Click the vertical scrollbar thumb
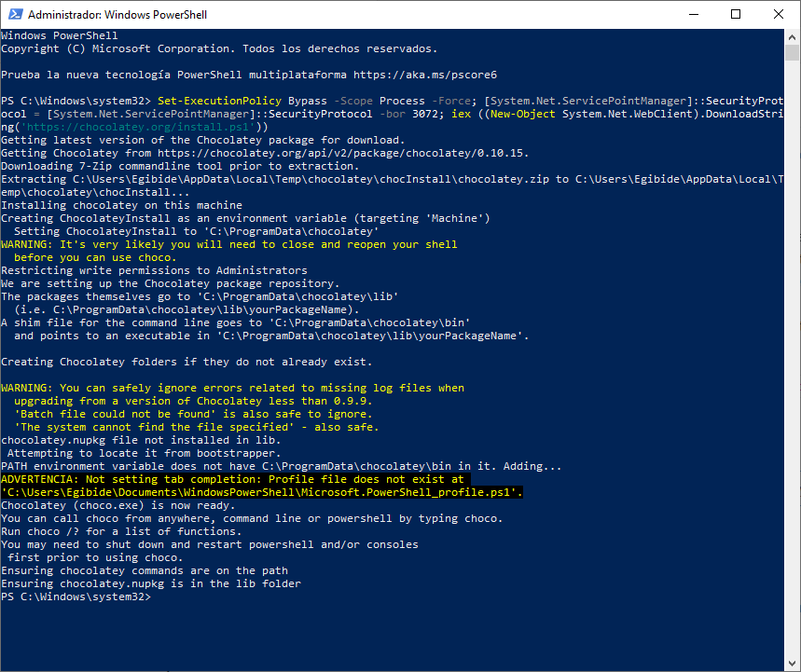 [792, 52]
